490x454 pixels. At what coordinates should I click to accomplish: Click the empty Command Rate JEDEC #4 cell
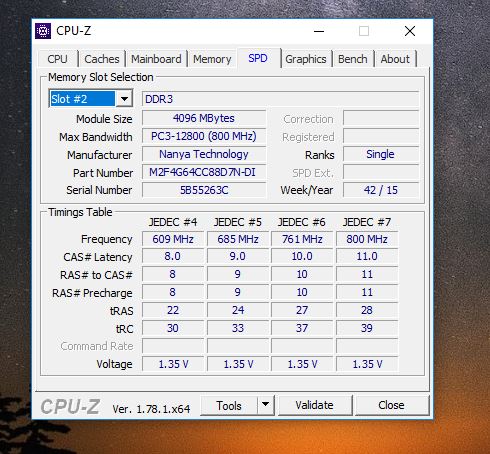pyautogui.click(x=173, y=346)
